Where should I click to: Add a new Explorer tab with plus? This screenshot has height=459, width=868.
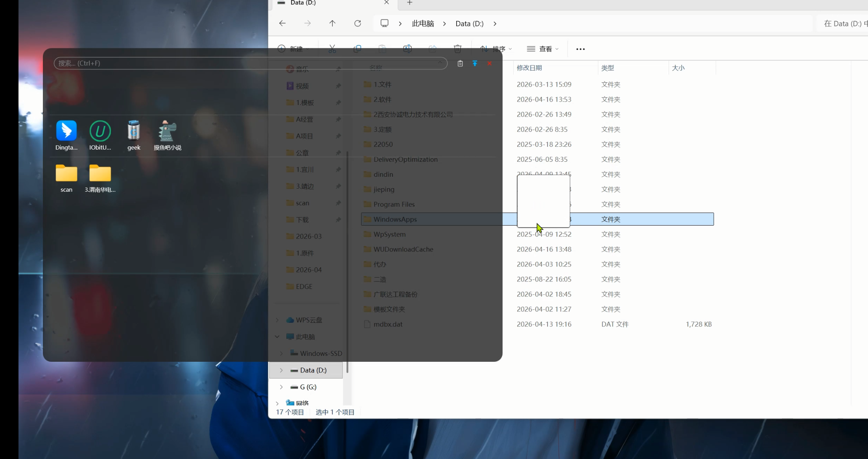[409, 3]
